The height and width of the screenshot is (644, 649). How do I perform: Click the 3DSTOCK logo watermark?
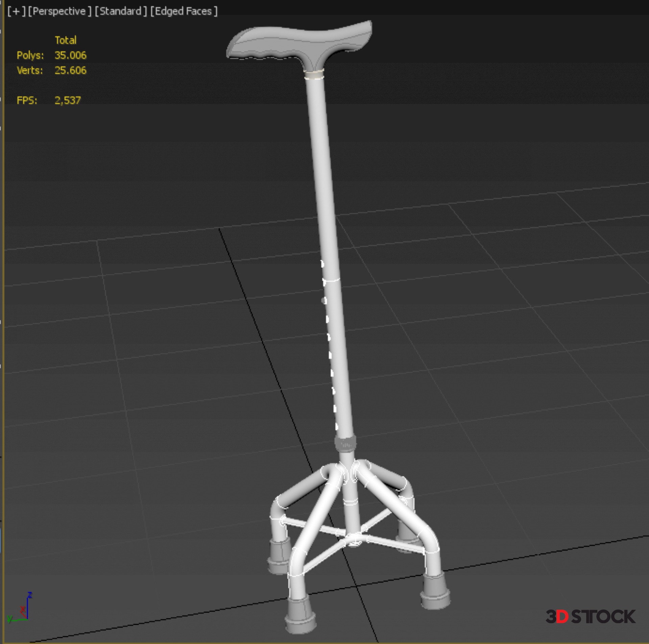point(590,617)
